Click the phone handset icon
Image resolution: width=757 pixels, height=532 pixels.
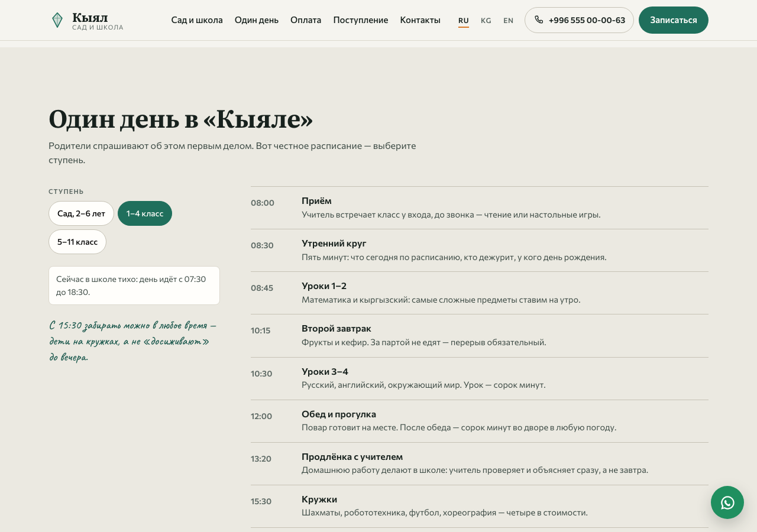(539, 20)
